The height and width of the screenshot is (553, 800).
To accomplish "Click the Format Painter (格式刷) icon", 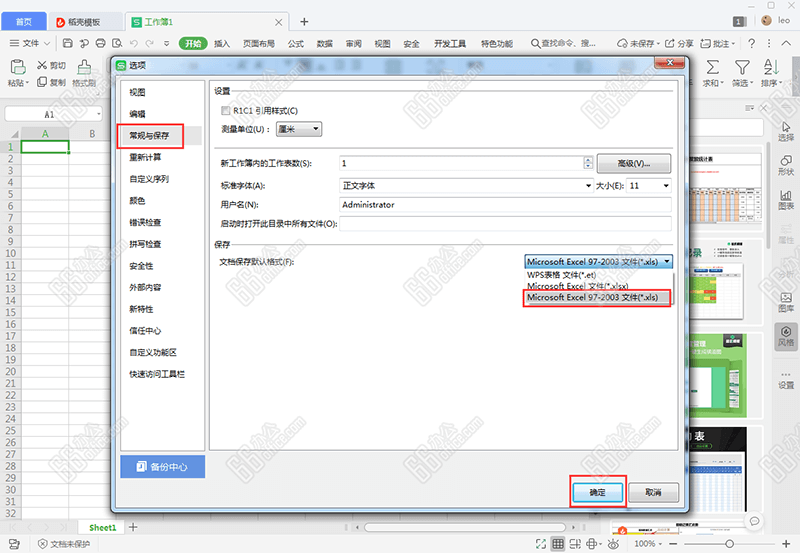I will click(x=84, y=66).
